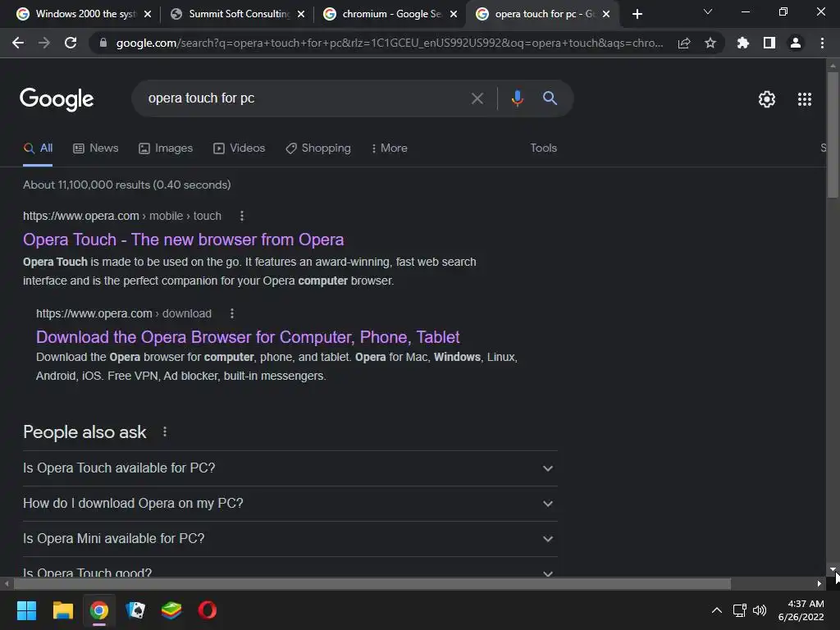The width and height of the screenshot is (840, 630).
Task: Click the Google logo
Action: tap(57, 99)
